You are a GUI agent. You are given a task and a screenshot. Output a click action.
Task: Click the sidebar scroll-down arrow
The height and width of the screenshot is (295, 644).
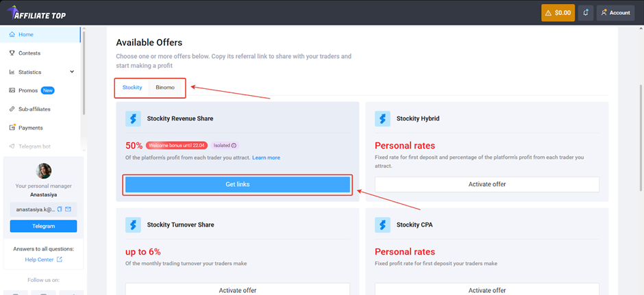pyautogui.click(x=84, y=150)
